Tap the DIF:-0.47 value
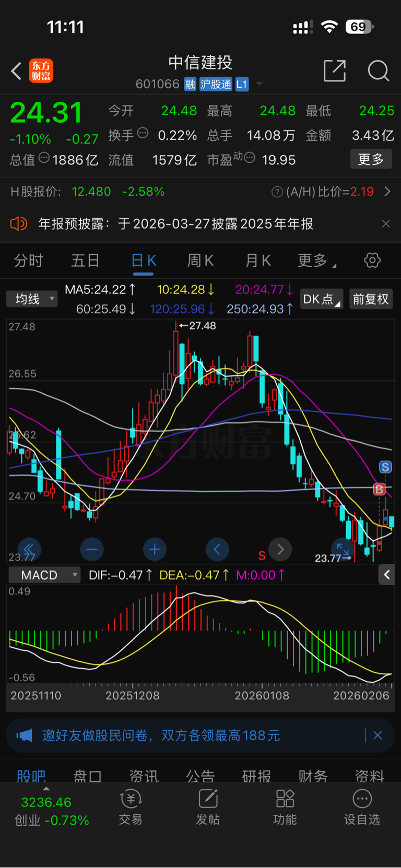Image resolution: width=401 pixels, height=868 pixels. click(x=121, y=575)
